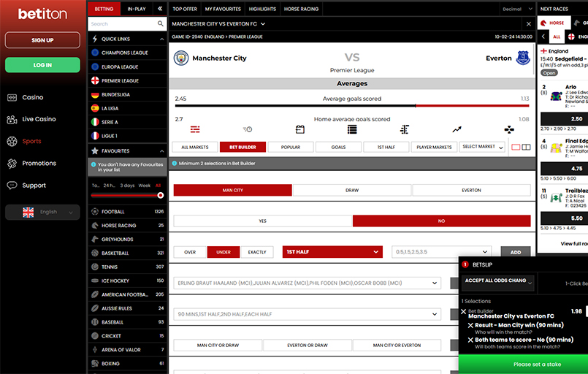Click the Please set a stake button
Image resolution: width=588 pixels, height=374 pixels.
coord(523,365)
